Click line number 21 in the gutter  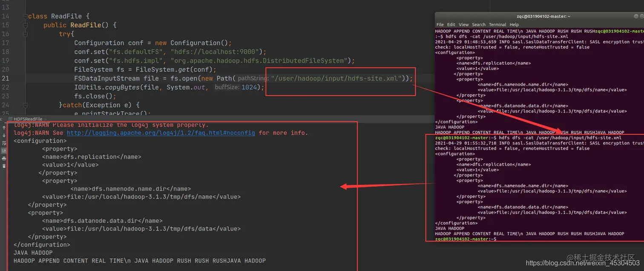point(5,78)
